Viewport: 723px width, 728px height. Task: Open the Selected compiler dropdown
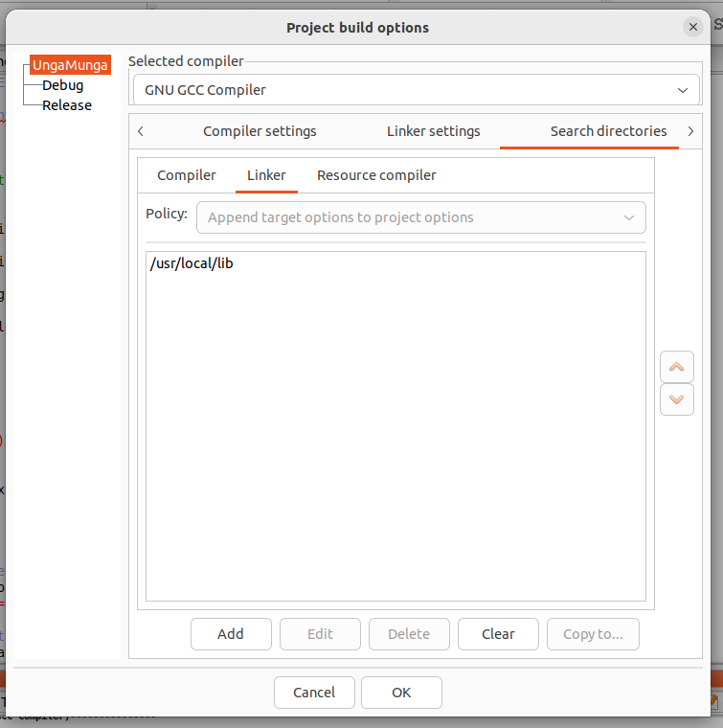417,90
